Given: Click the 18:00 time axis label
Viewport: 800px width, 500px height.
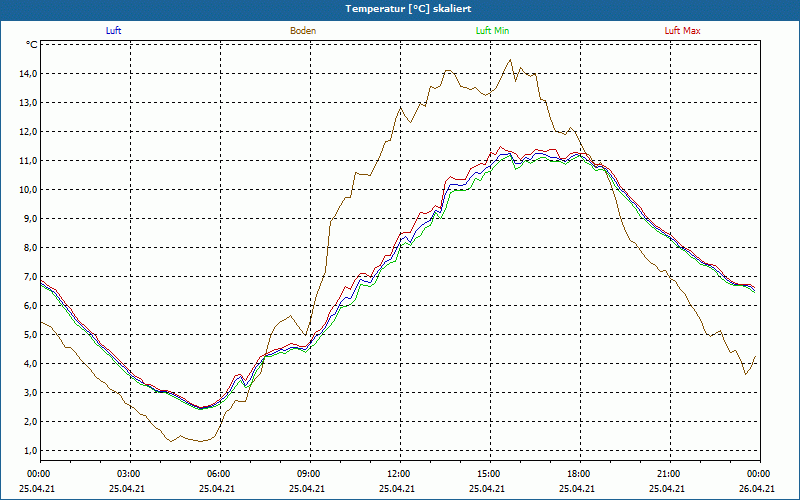Looking at the screenshot, I should 578,473.
